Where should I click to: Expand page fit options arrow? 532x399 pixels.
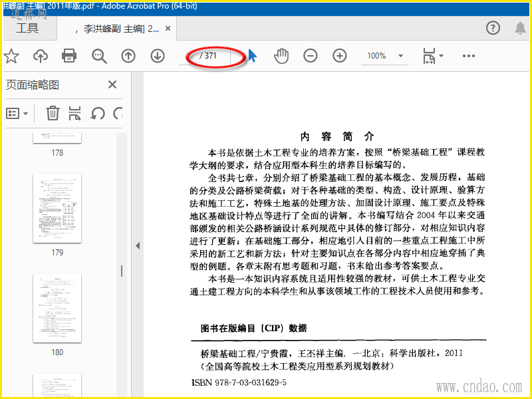coord(441,56)
